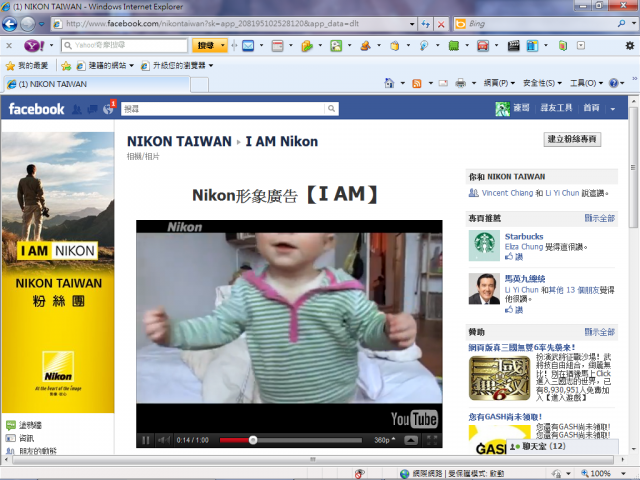This screenshot has width=640, height=480.
Task: Open Facebook notifications globe with badge
Action: click(109, 109)
